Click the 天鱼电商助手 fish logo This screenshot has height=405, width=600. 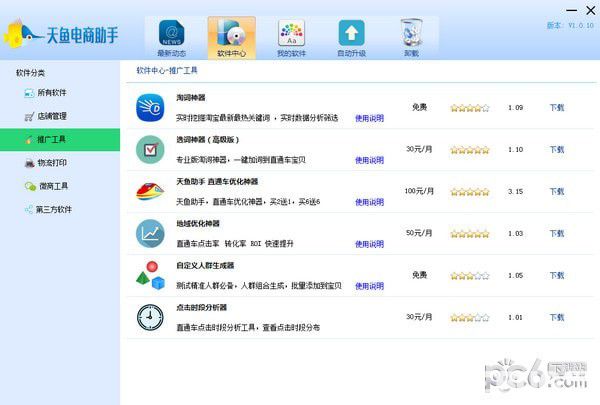(60, 35)
